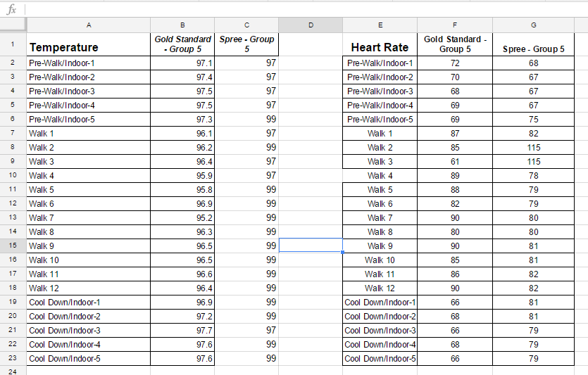This screenshot has width=588, height=375.
Task: Select the column A header
Action: coord(88,25)
